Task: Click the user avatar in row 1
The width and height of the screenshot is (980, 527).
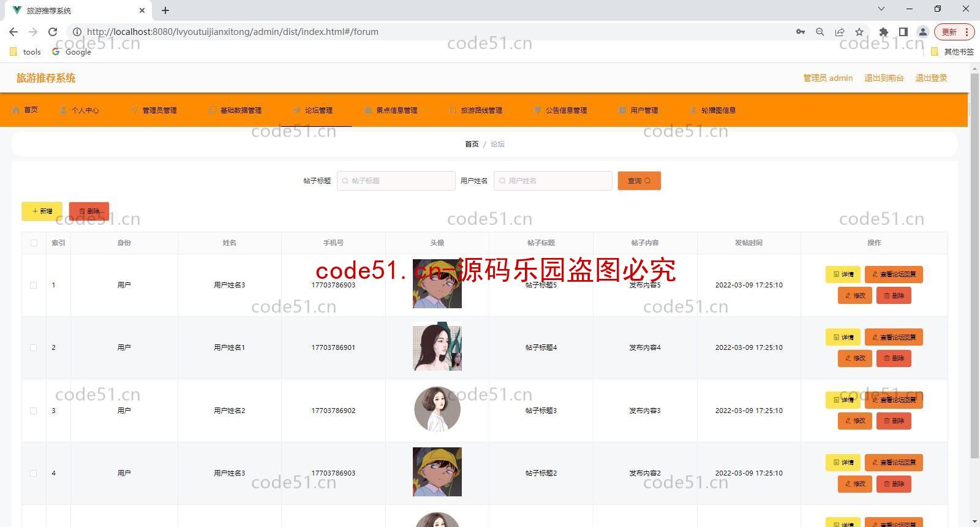Action: click(x=437, y=284)
